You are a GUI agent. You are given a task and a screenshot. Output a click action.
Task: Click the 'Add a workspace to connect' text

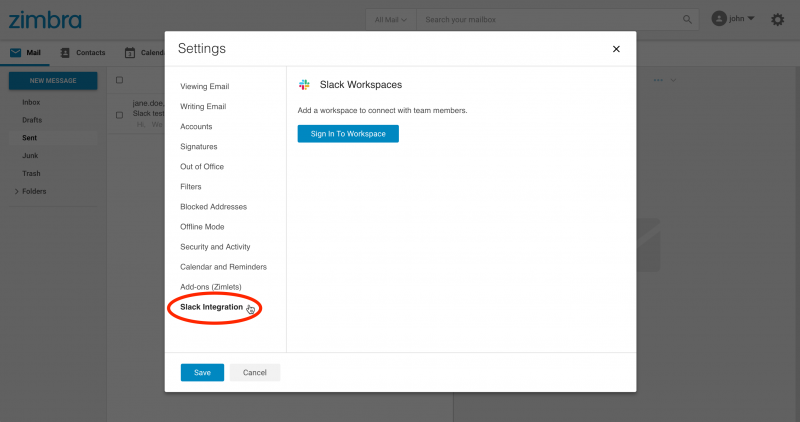point(382,110)
